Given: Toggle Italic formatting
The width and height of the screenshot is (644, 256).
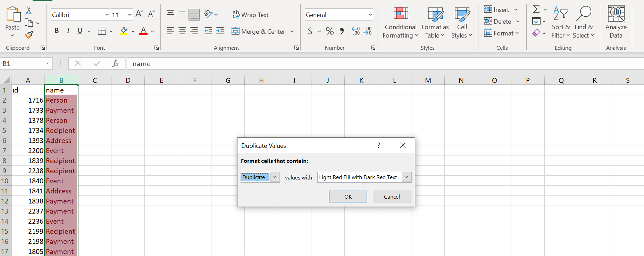Looking at the screenshot, I should [x=68, y=31].
